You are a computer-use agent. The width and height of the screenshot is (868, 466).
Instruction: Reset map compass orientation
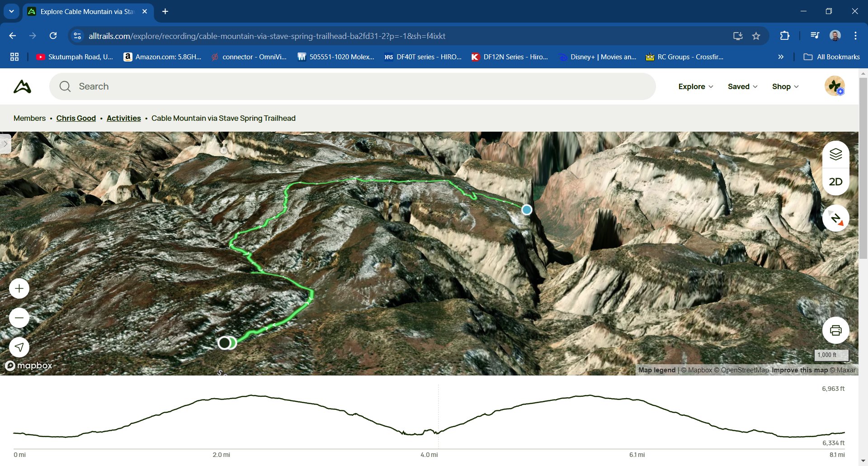tap(835, 219)
